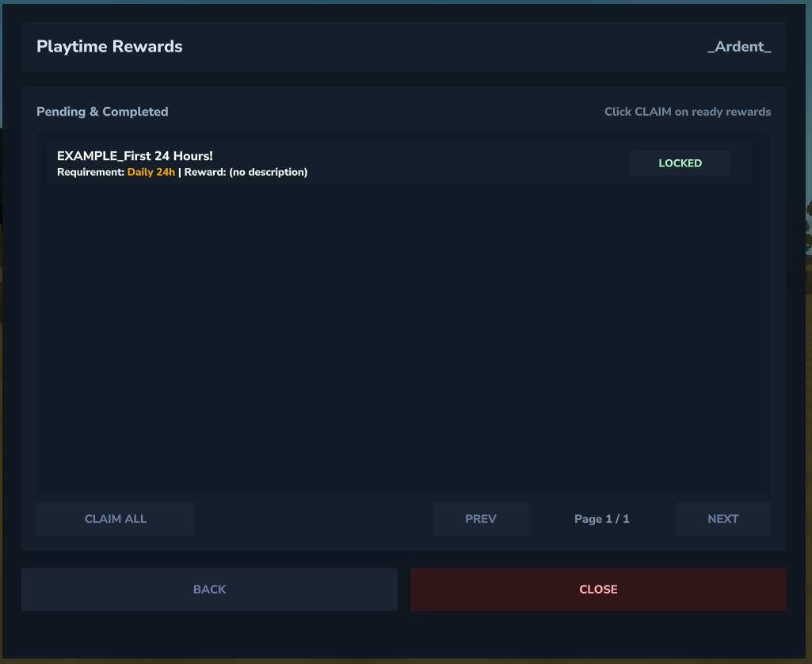
Task: Click the LOCKED status button
Action: [680, 163]
